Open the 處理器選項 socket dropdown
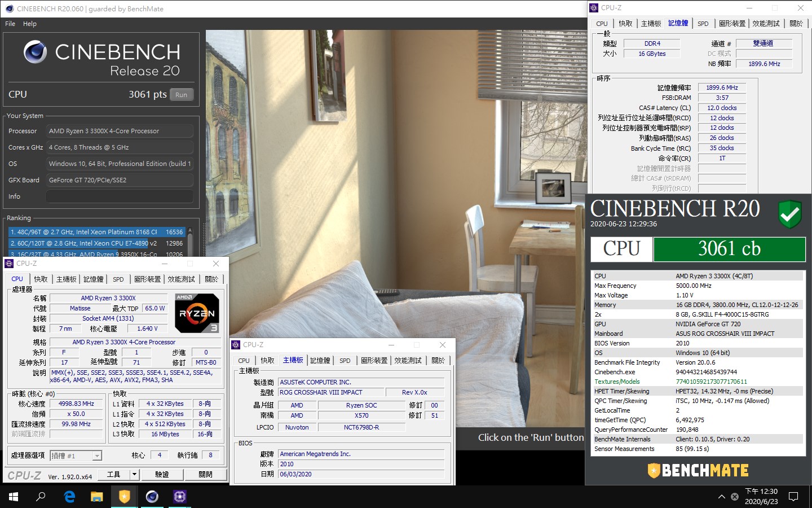 pos(76,456)
